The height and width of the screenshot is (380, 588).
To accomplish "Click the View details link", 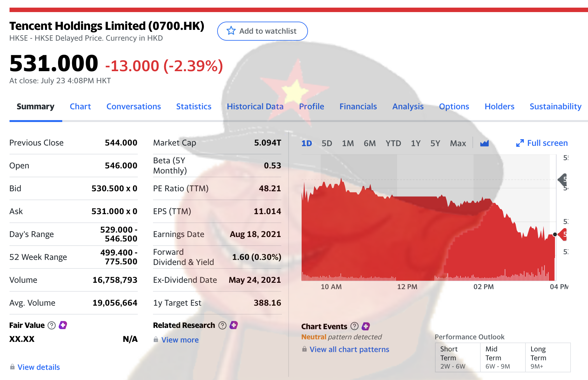I will 38,367.
